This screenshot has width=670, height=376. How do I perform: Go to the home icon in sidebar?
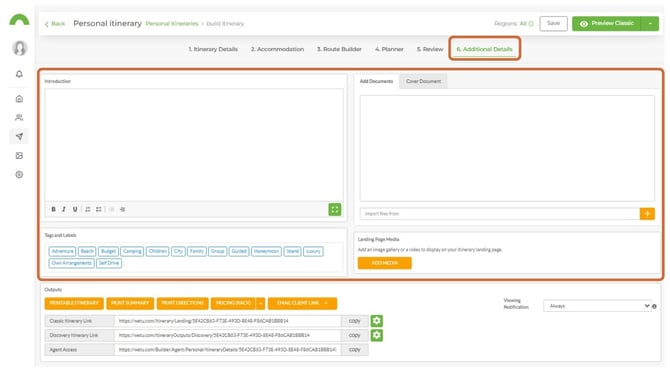click(x=19, y=99)
